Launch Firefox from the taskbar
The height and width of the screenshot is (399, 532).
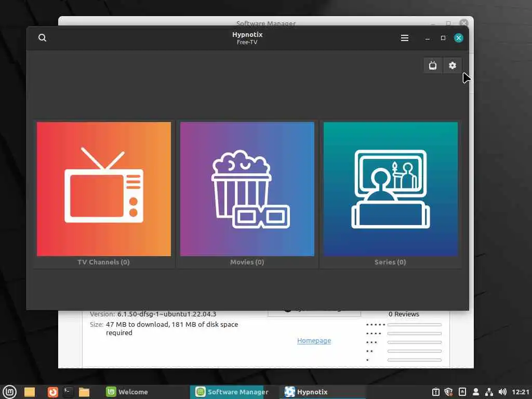pos(52,392)
